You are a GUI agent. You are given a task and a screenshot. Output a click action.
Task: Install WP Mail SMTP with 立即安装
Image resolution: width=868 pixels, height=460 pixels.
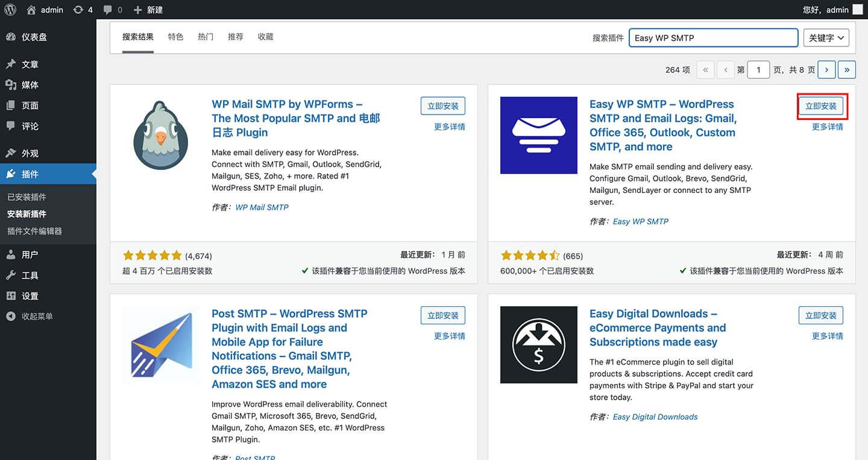pyautogui.click(x=443, y=106)
